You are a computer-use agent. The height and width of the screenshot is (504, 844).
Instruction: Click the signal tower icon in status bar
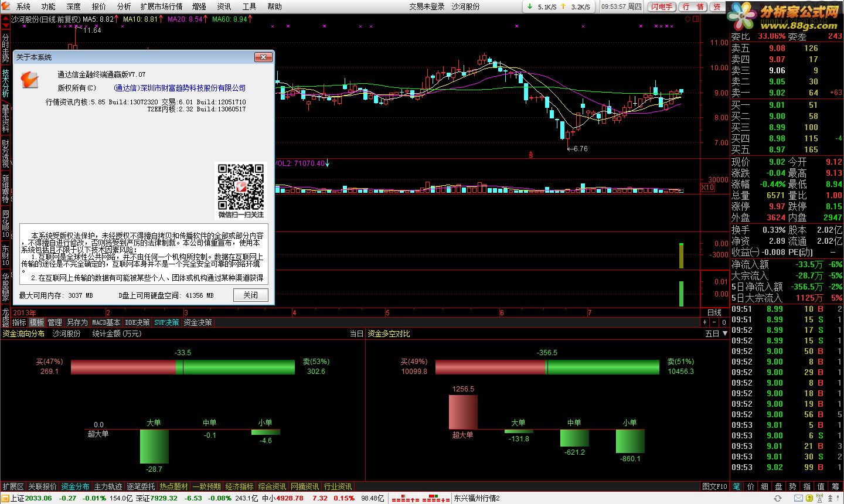[821, 498]
